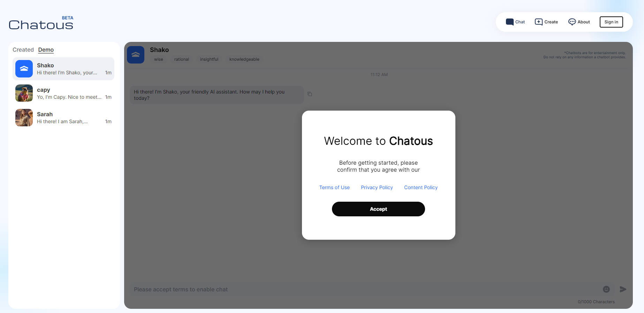Click the Sign in button
The image size is (644, 313).
pos(611,22)
